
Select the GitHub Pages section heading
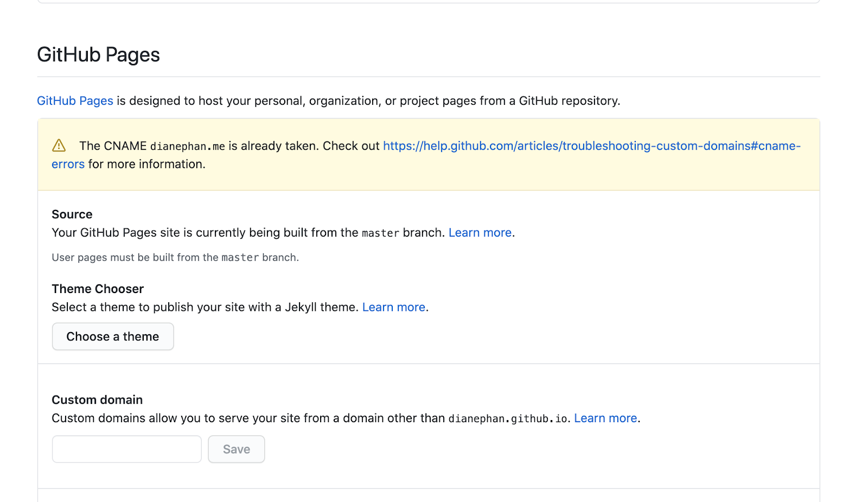[98, 55]
